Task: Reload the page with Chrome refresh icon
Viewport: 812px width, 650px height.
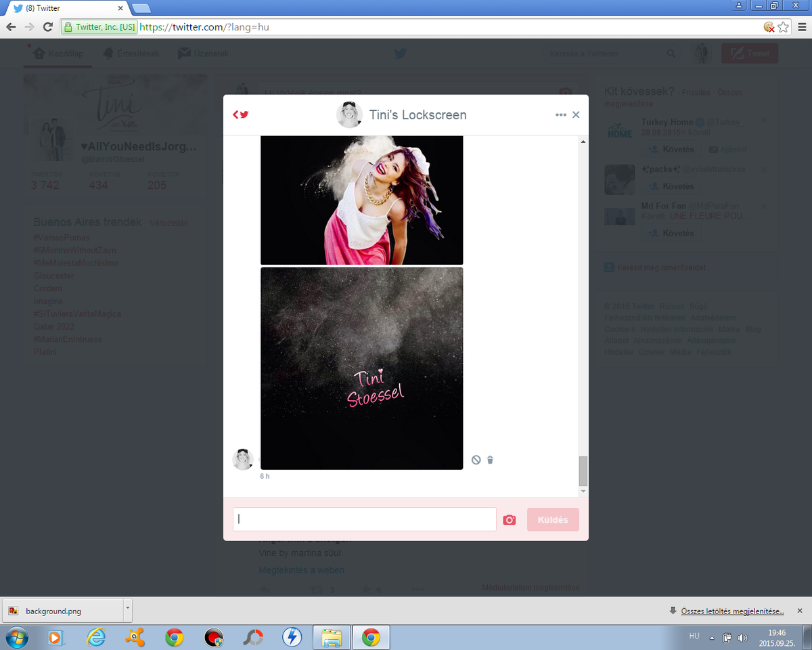Action: (x=47, y=27)
